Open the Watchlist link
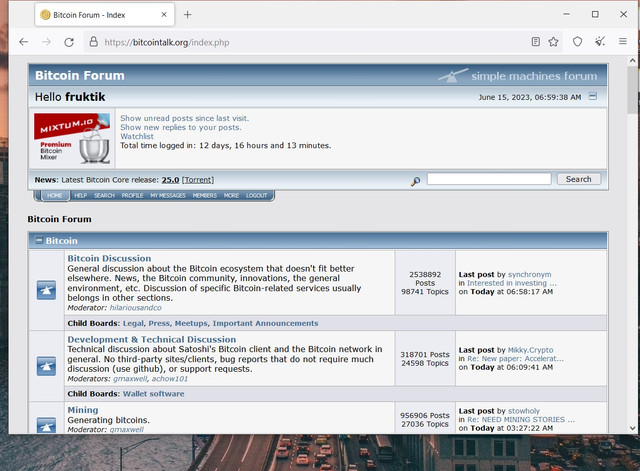 pos(137,136)
